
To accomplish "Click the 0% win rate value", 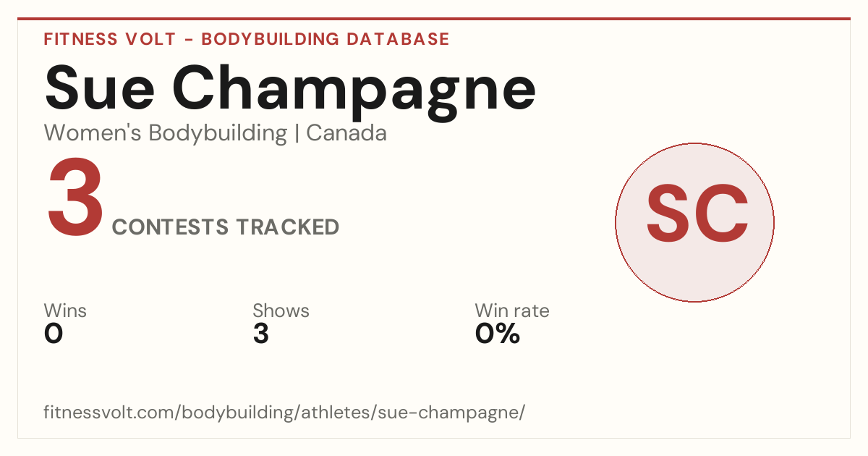I will pos(498,334).
